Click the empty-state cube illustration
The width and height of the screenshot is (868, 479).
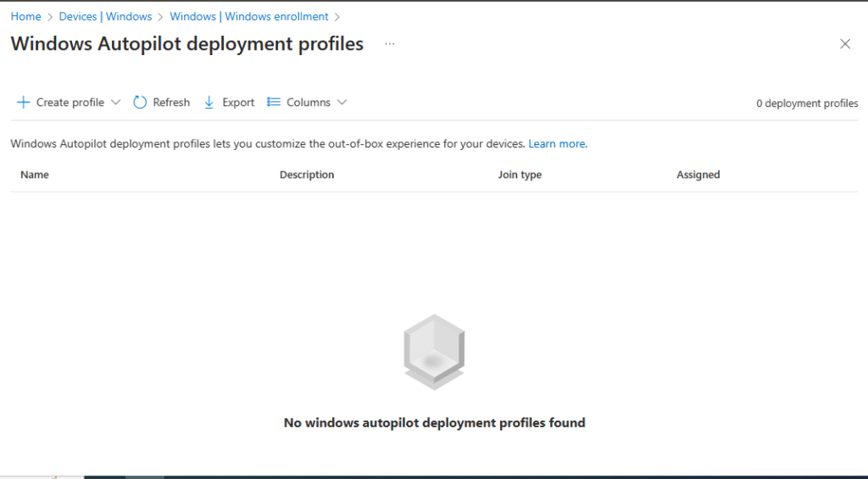(434, 352)
